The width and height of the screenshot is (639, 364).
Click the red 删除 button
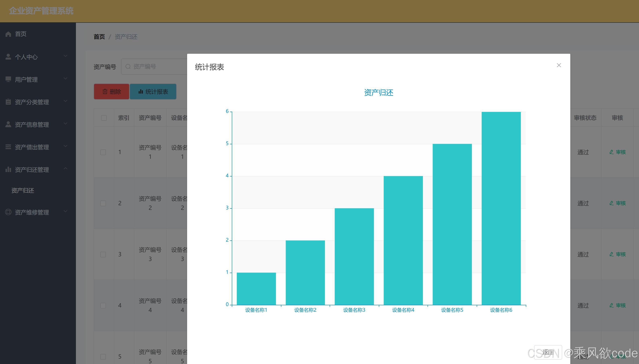112,92
